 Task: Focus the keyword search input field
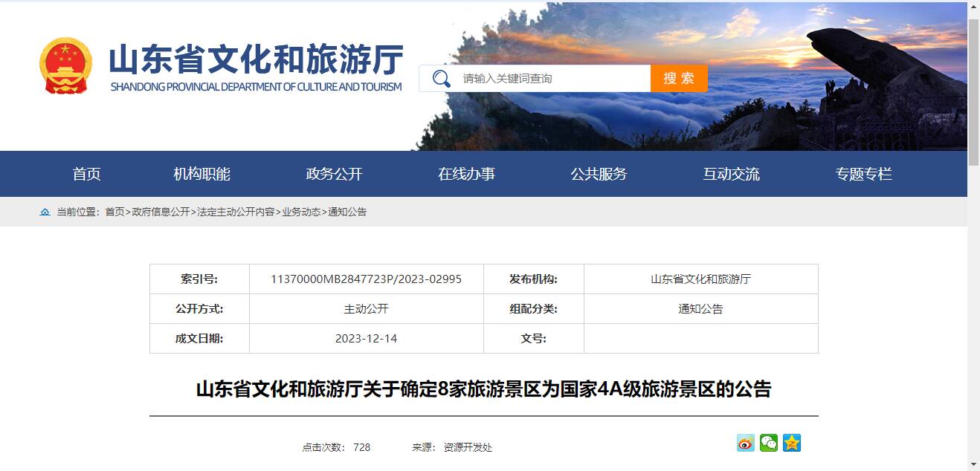pos(550,79)
